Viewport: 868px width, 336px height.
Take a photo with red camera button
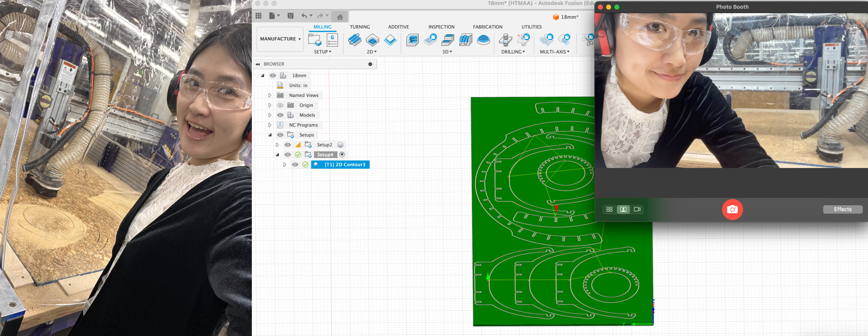pyautogui.click(x=732, y=209)
